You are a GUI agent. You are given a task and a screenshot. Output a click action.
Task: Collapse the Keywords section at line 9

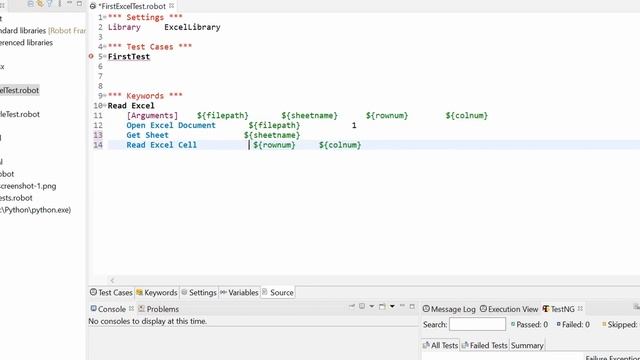point(105,96)
